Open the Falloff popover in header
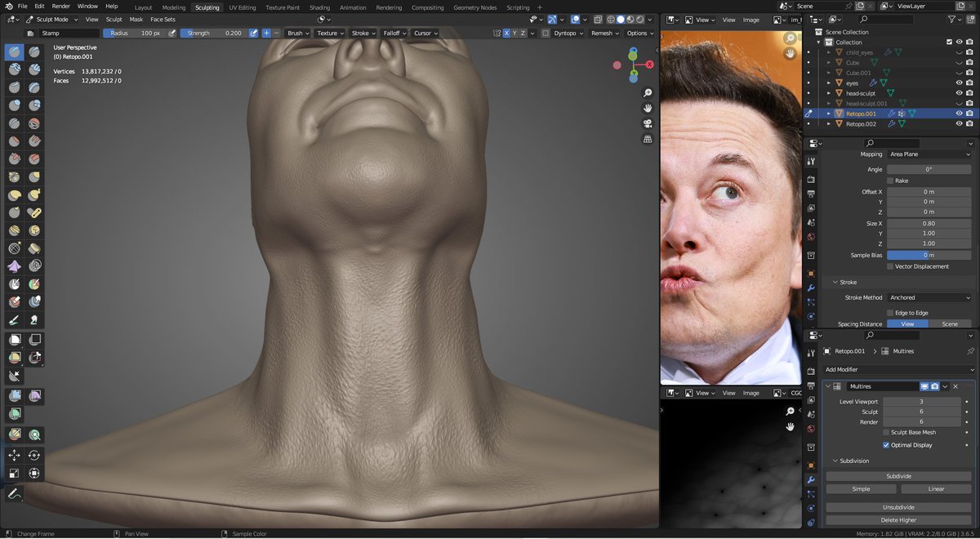The height and width of the screenshot is (539, 980). 393,33
